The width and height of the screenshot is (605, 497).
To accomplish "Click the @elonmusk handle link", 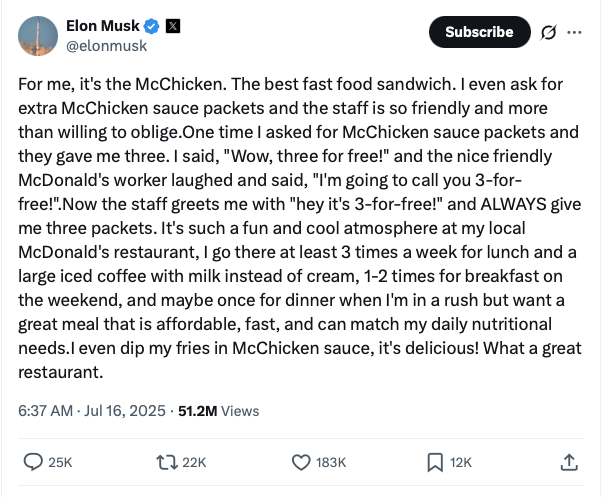I will point(106,46).
